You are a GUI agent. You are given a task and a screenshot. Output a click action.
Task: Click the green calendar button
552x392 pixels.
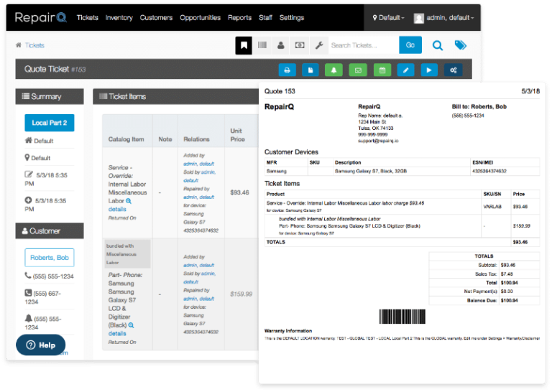[382, 70]
